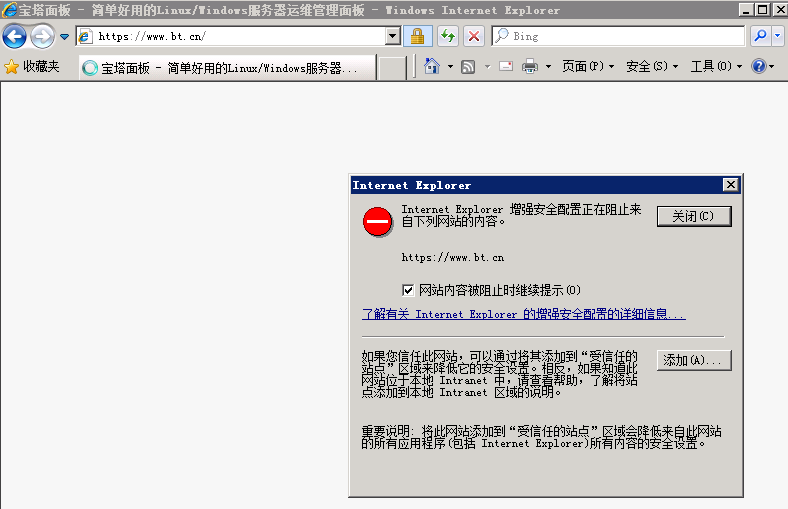Click the red stop sign icon
788x509 pixels.
377,222
